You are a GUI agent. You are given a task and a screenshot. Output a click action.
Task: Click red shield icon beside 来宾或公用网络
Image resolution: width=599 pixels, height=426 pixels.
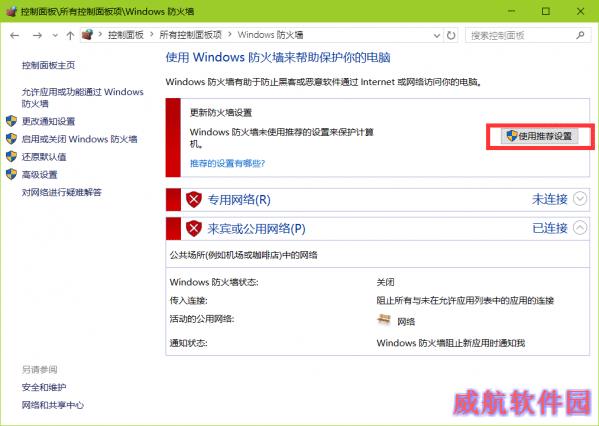pos(194,228)
